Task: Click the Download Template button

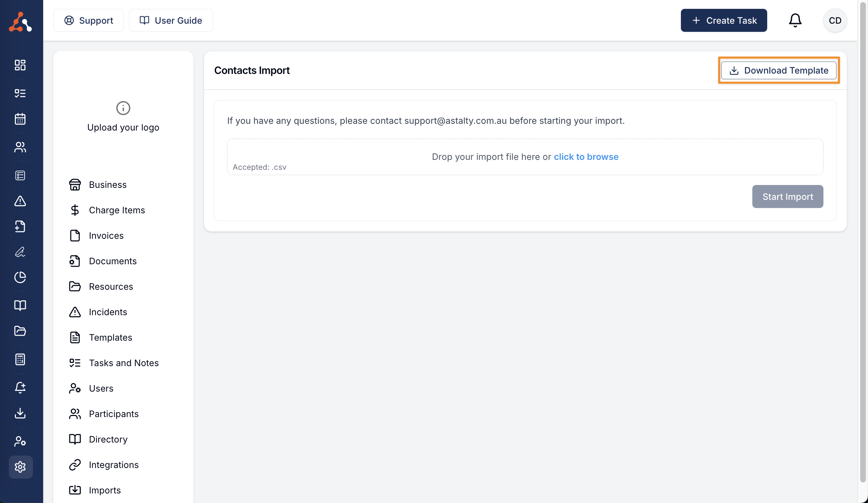Action: point(779,70)
